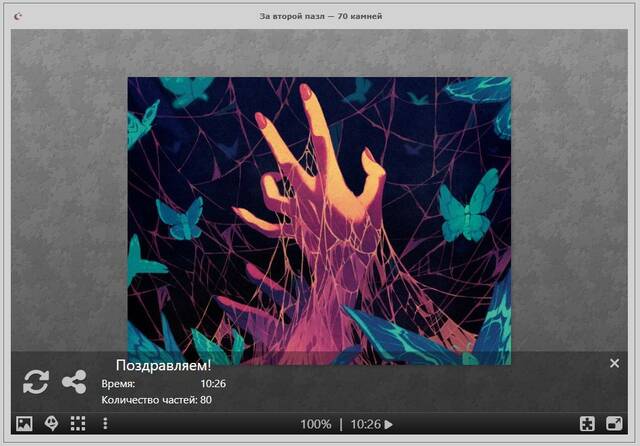Restart the puzzle with refresh arrows icon

point(36,382)
